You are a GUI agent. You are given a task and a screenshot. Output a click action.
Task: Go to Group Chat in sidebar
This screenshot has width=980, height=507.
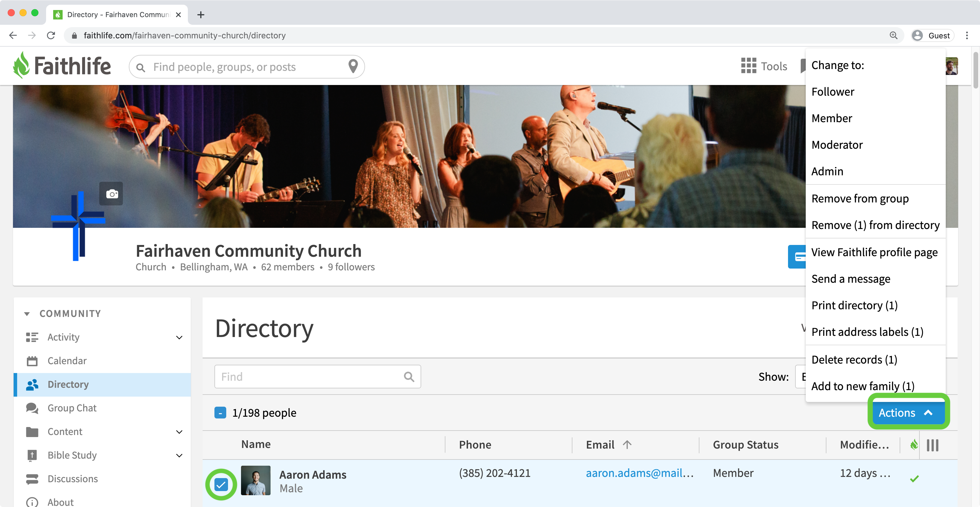tap(72, 408)
